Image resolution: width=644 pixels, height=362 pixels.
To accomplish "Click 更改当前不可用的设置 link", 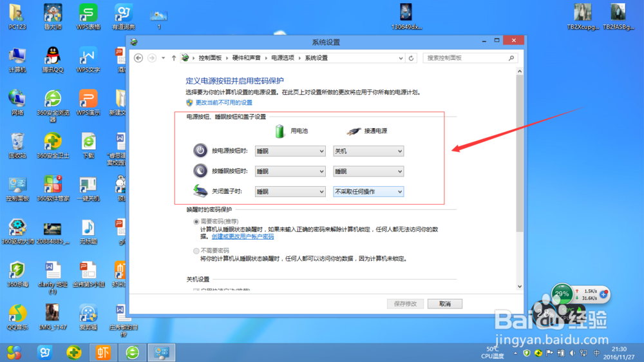I will [x=223, y=102].
